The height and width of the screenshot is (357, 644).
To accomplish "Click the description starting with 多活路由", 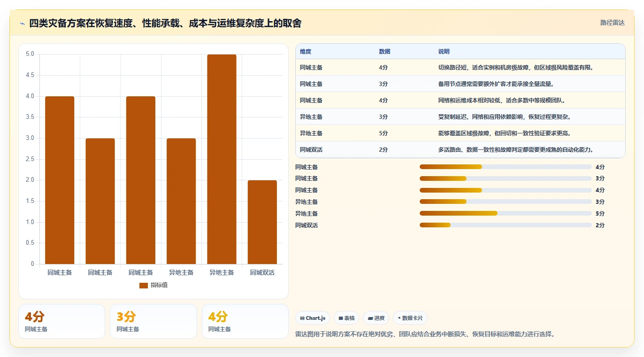I will tap(516, 150).
